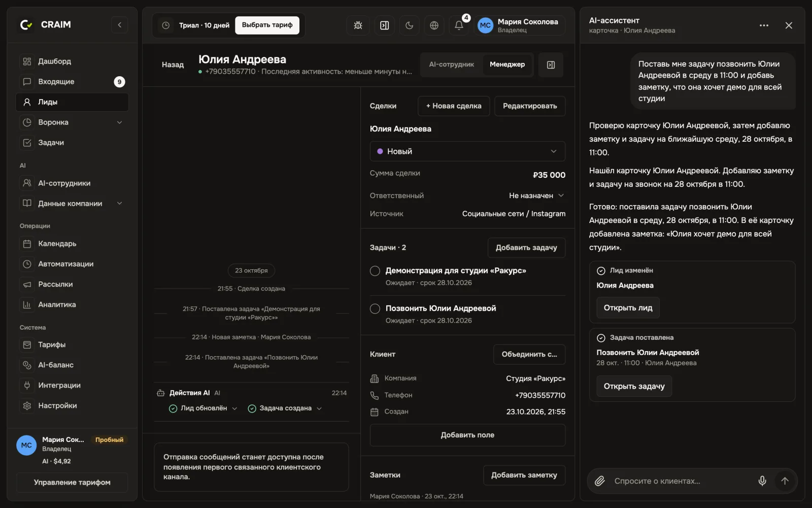Click Назад to return to leads
Viewport: 812px width, 508px height.
click(x=173, y=65)
